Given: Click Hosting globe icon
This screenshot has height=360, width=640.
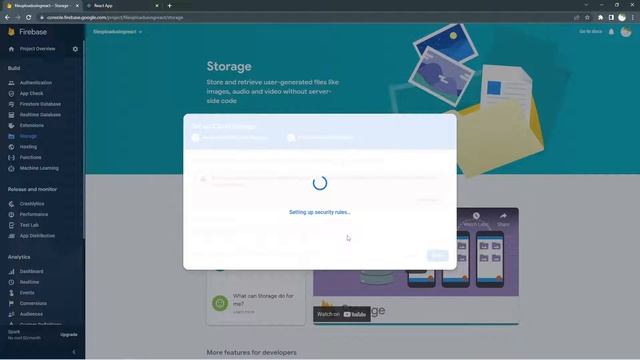Looking at the screenshot, I should click(11, 147).
